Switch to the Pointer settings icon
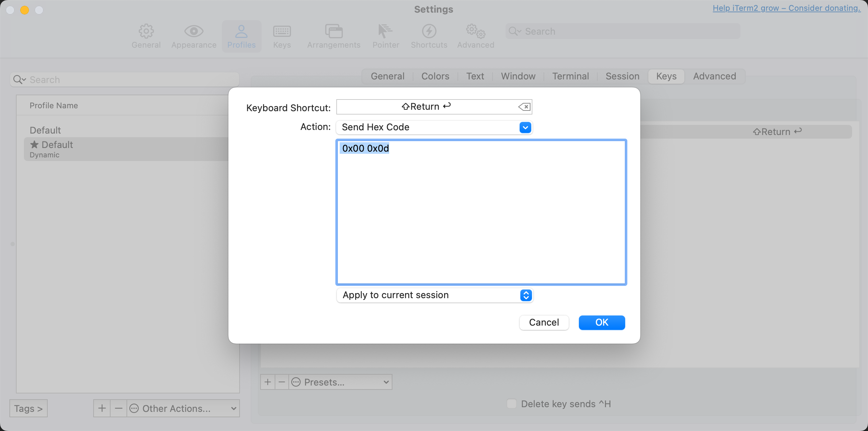The image size is (868, 431). (386, 36)
